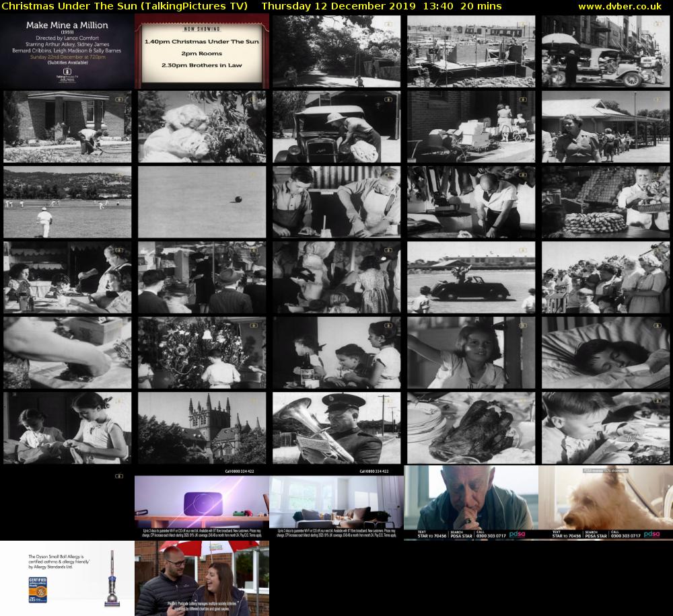Screen dimensions: 673x616
Task: Select the children with a bottle thumbnail
Action: click(x=336, y=352)
